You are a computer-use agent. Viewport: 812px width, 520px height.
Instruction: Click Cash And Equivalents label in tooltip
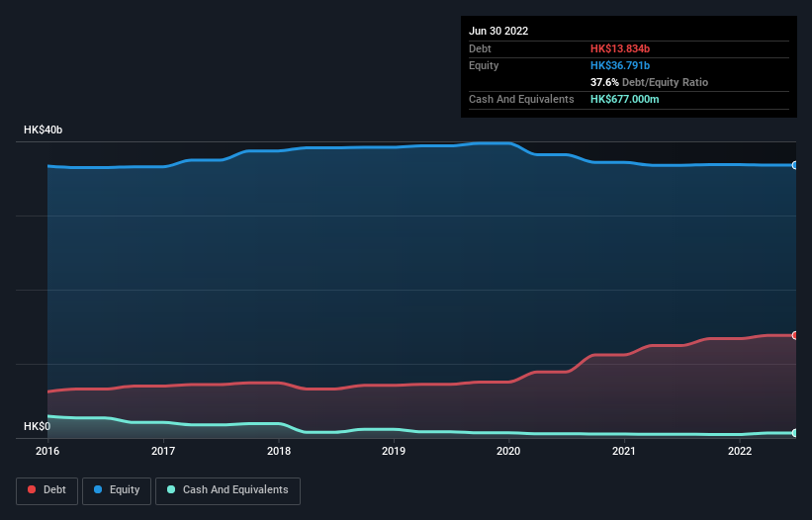pyautogui.click(x=521, y=99)
